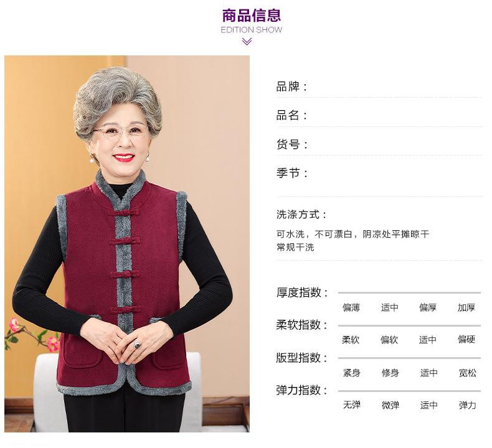Select 加厚 on thickness scale
Screen dimensions: 492x448
(466, 307)
